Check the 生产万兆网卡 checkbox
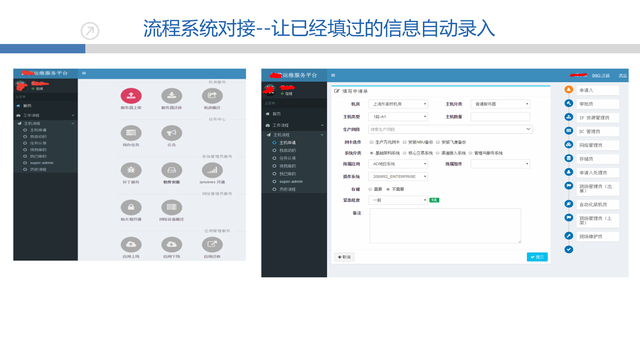 coord(371,142)
